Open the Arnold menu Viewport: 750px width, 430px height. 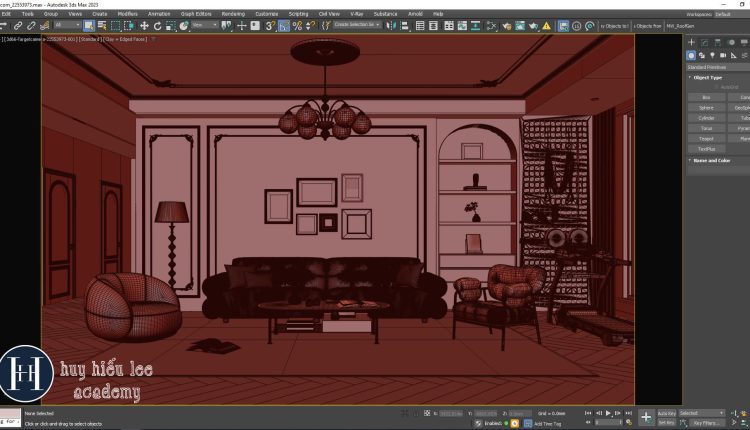click(415, 14)
